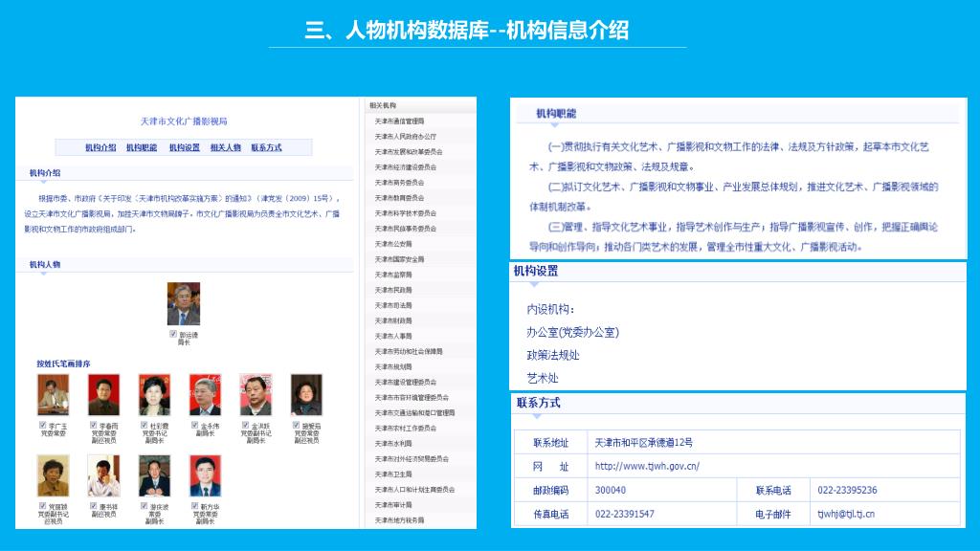
Task: Click the last portrait in the bottom row
Action: point(204,475)
